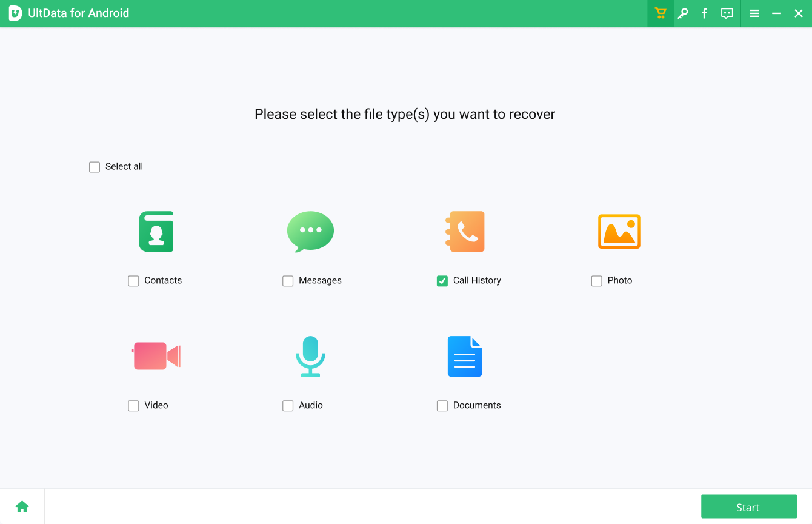Open the hamburger menu
812x524 pixels.
tap(754, 13)
